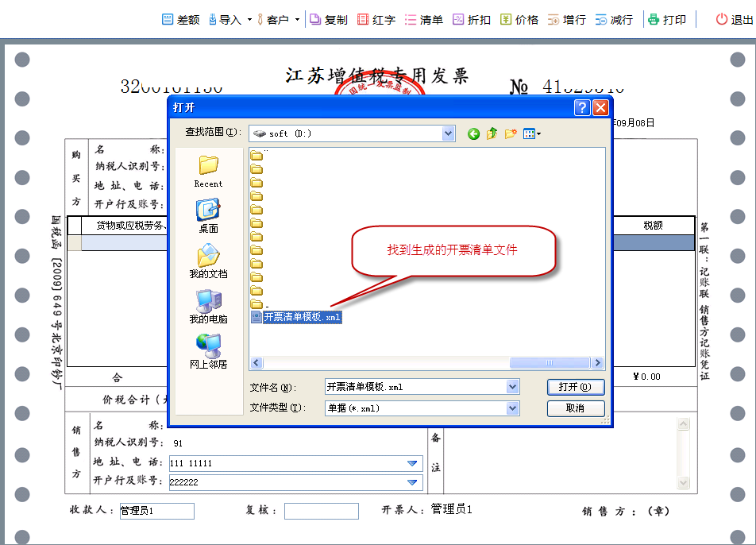Image resolution: width=756 pixels, height=545 pixels.
Task: Select the 红字 red-letter invoice tool
Action: click(376, 19)
